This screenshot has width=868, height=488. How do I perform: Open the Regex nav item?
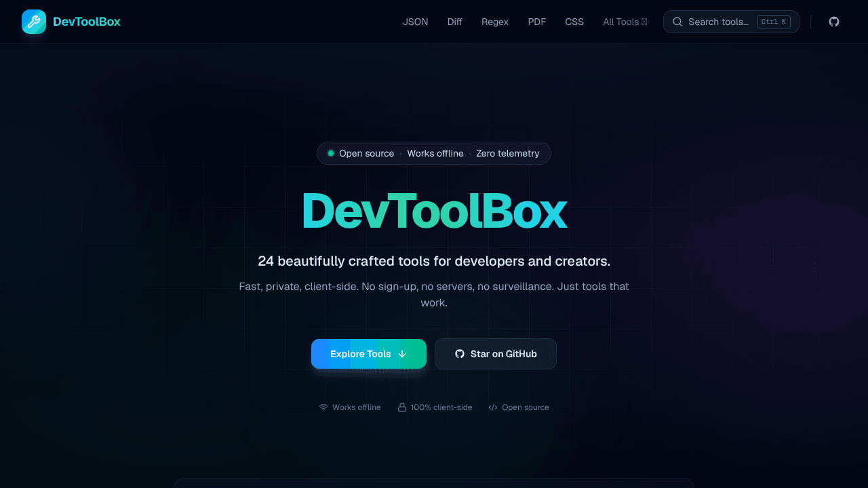click(495, 22)
